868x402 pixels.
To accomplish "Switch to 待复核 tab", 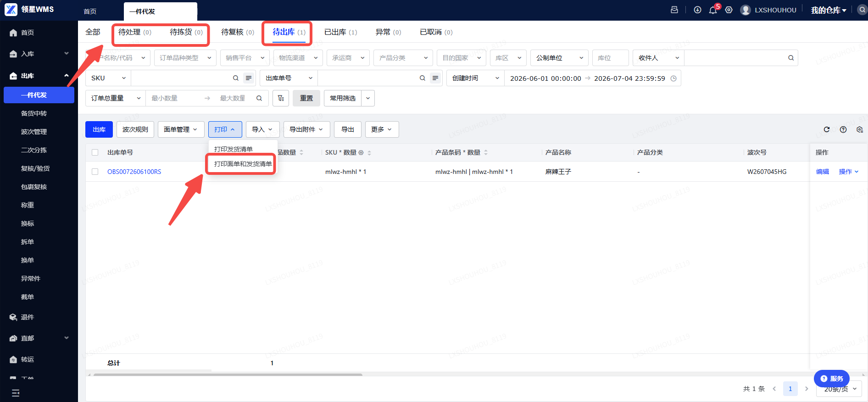I will 237,32.
